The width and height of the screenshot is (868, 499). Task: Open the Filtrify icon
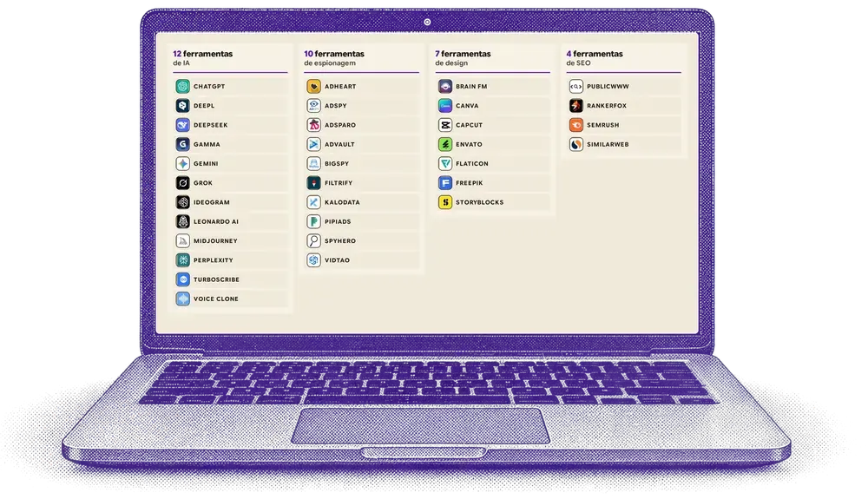pos(314,183)
